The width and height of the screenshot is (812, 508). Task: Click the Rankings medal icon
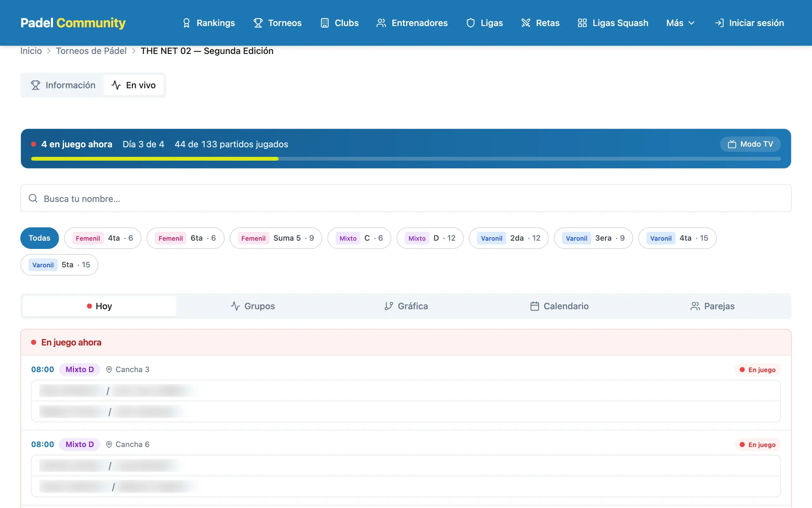[186, 23]
